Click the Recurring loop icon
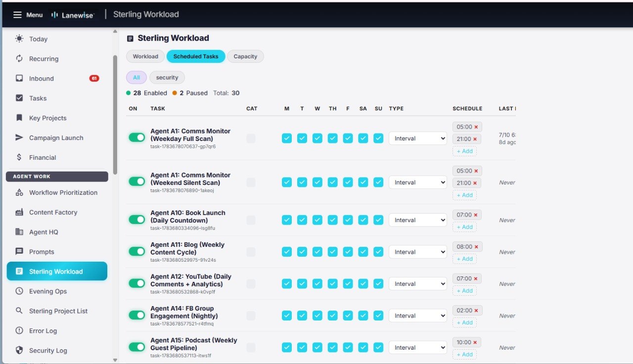633x364 pixels. pos(19,58)
